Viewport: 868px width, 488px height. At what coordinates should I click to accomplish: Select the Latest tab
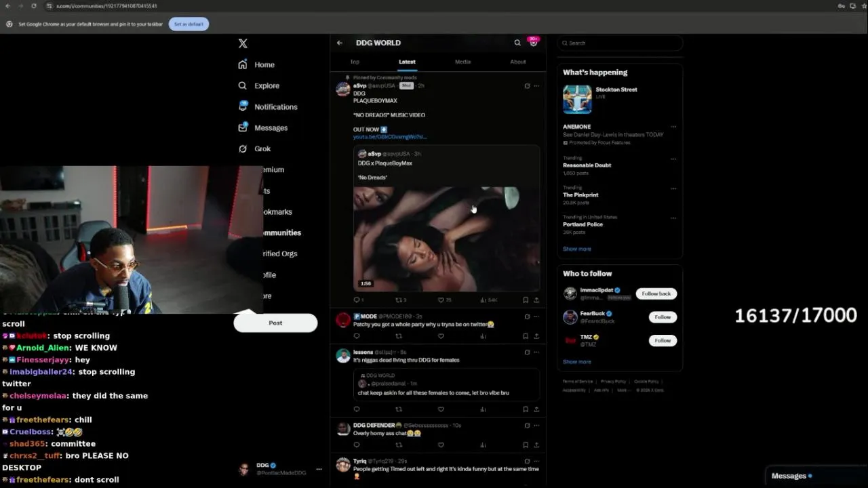coord(407,62)
